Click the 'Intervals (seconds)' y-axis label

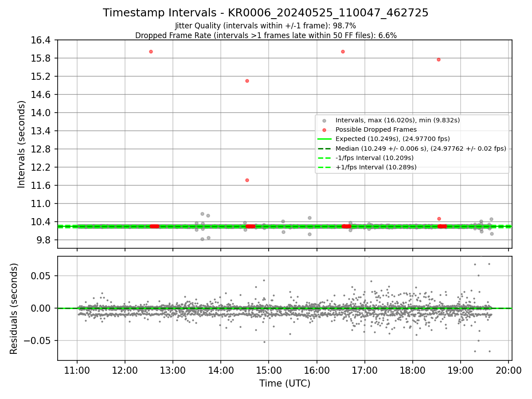pos(22,144)
